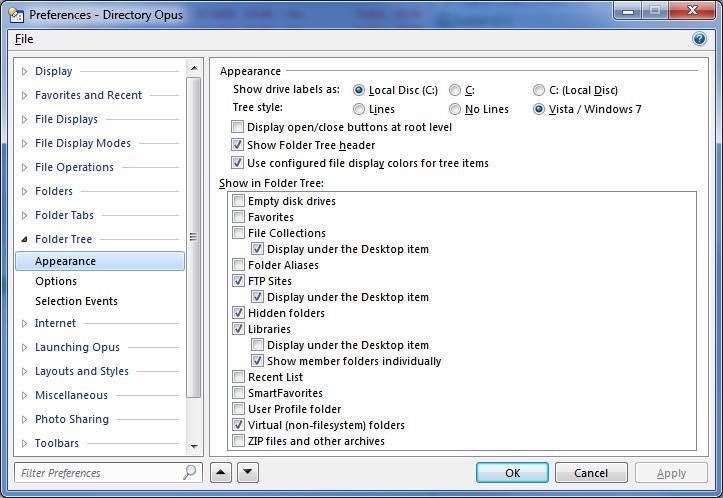
Task: Minimize the Preferences window
Action: coord(628,11)
